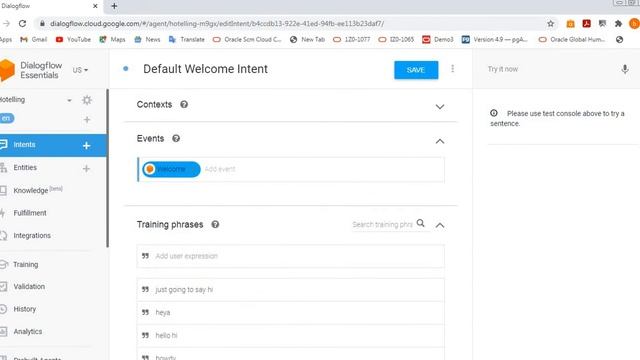
Task: Add a language with plus icon
Action: coord(87,120)
